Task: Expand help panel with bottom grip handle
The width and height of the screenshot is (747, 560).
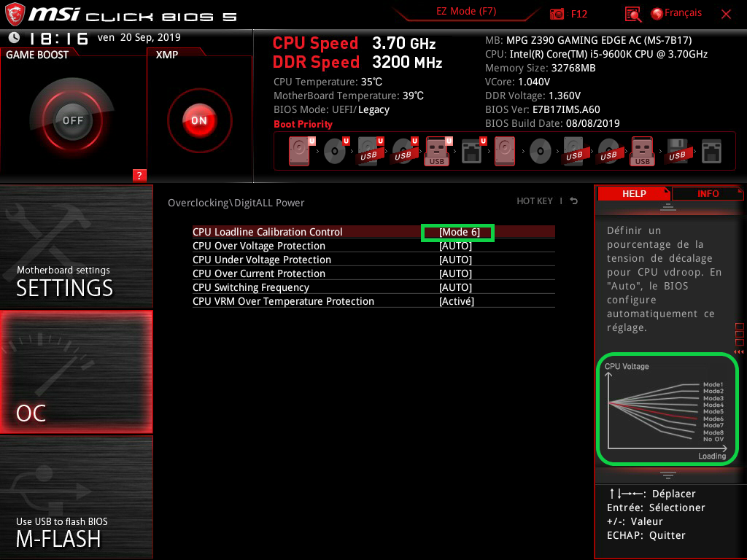Action: tap(668, 475)
